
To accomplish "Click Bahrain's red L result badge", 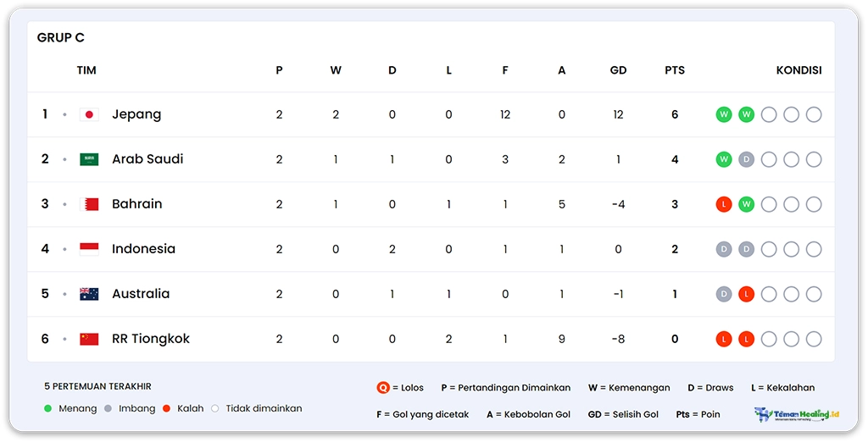I will (724, 204).
